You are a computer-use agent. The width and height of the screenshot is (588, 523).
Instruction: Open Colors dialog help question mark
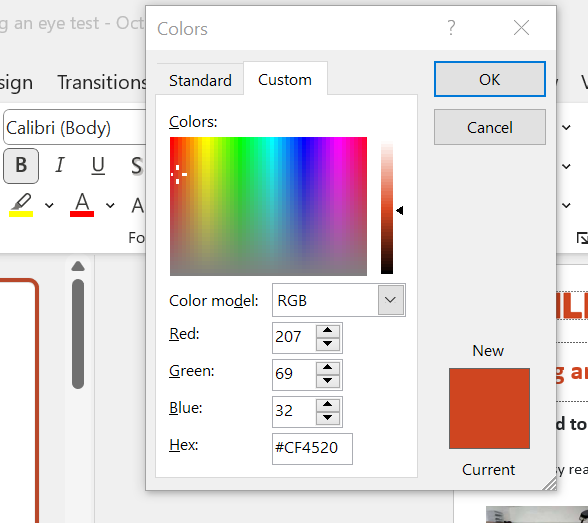point(451,28)
